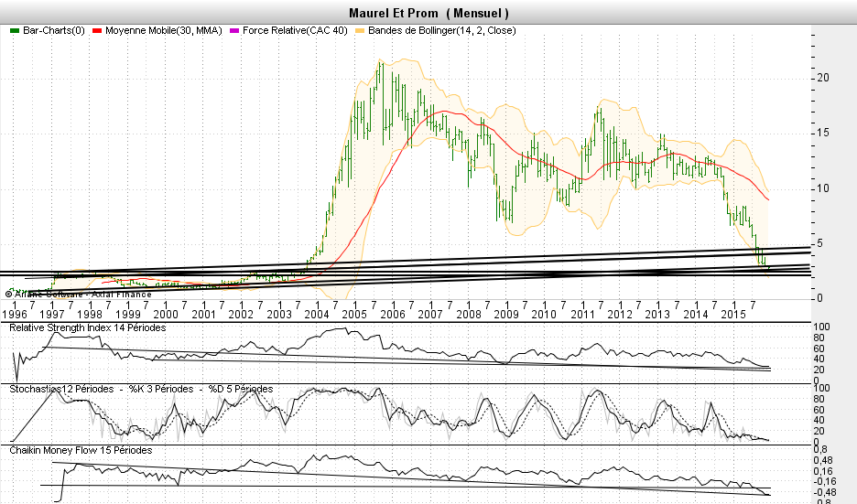The width and height of the screenshot is (857, 504).
Task: Click the -0,16 value on Chaikin scale
Action: point(825,481)
